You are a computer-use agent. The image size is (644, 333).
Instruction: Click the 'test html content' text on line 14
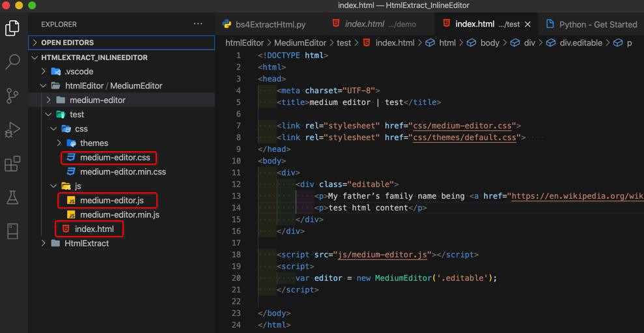coord(368,208)
